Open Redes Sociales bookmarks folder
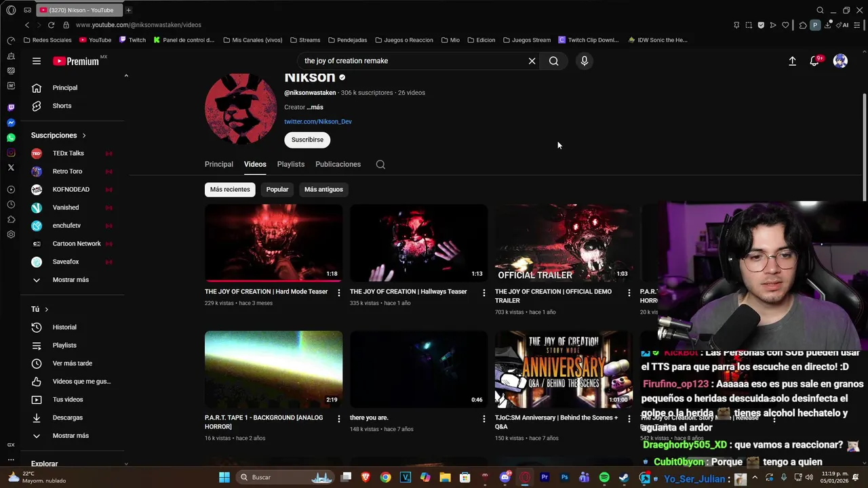The height and width of the screenshot is (488, 868). tap(47, 40)
